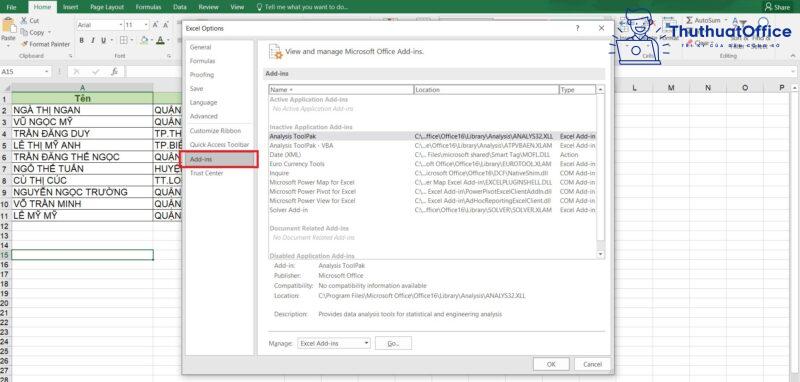Increase font size with larger A icon

tap(155, 25)
